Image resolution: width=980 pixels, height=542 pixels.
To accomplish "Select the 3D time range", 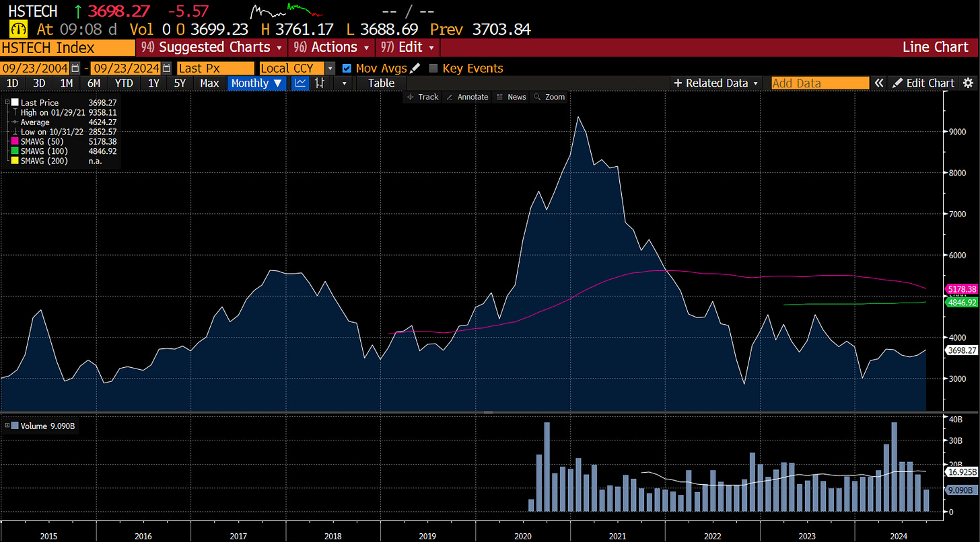I will (x=39, y=83).
